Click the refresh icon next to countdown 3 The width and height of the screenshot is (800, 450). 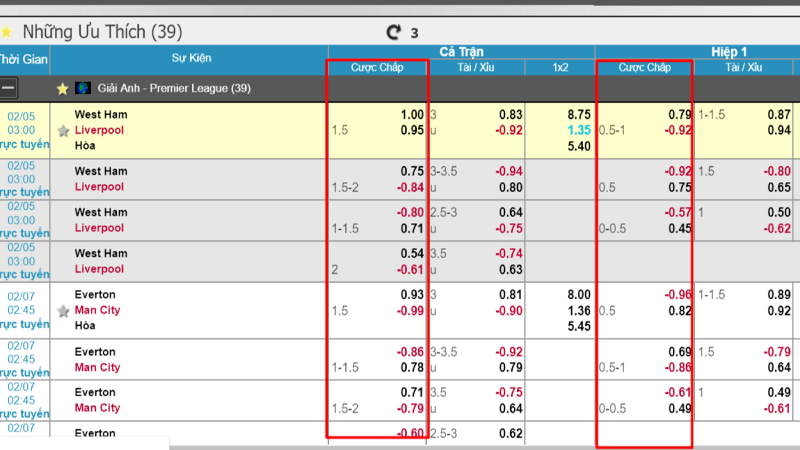(x=393, y=32)
